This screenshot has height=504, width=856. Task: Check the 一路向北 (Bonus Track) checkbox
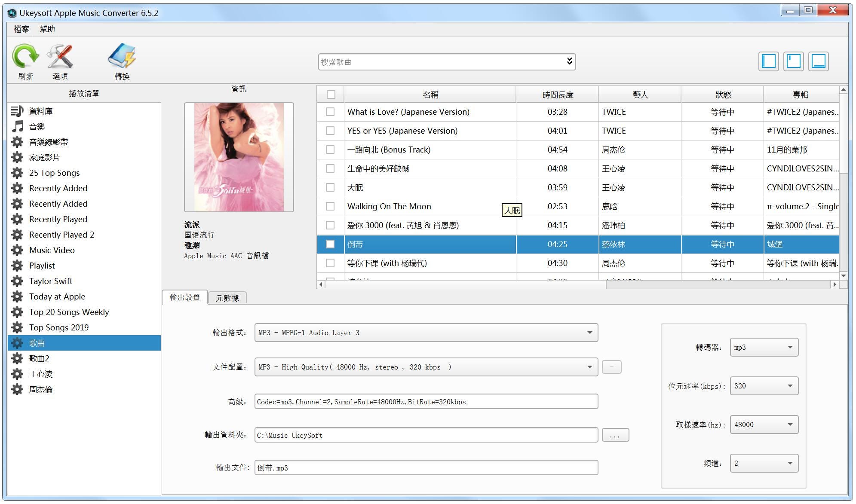[x=330, y=150]
